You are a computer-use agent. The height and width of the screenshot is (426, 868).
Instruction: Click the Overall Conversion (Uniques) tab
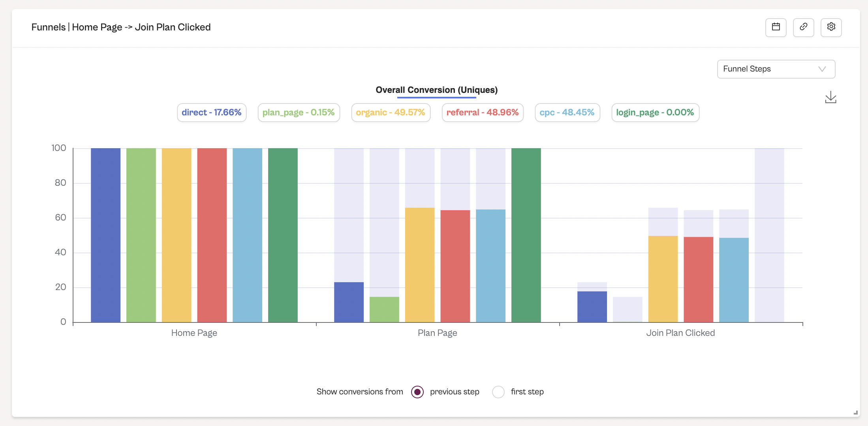coord(436,90)
